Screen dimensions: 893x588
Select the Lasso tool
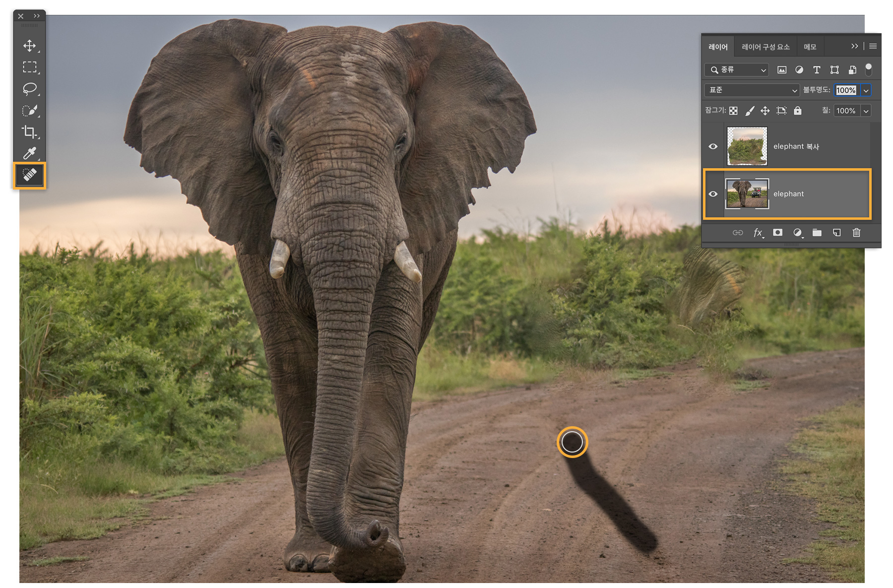(x=29, y=89)
